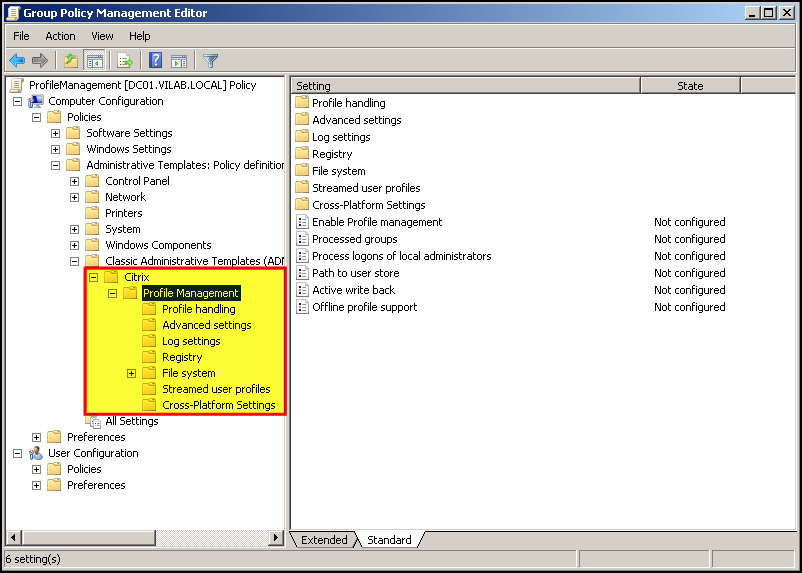
Task: Click the Path to user store setting icon
Action: [302, 273]
